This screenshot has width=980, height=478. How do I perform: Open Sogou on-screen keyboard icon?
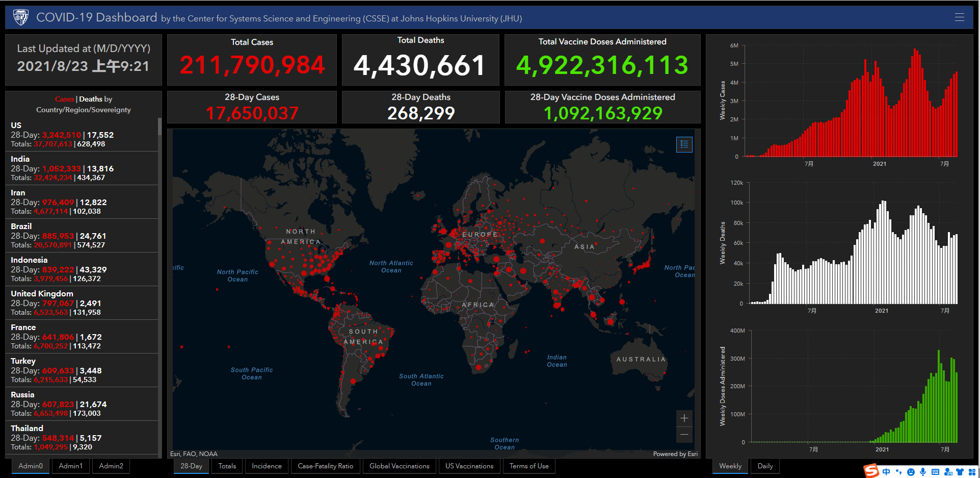tap(935, 470)
